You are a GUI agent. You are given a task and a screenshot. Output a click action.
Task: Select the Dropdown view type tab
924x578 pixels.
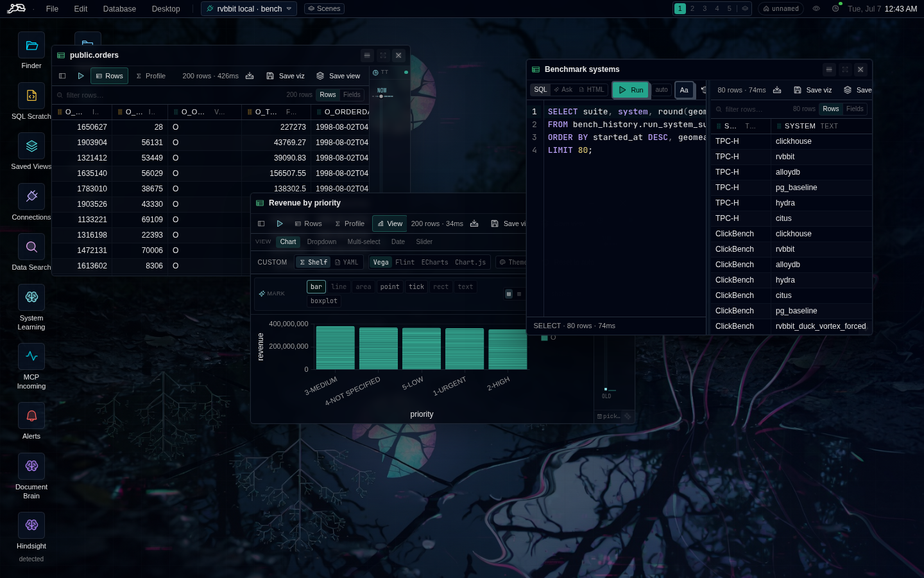coord(321,242)
